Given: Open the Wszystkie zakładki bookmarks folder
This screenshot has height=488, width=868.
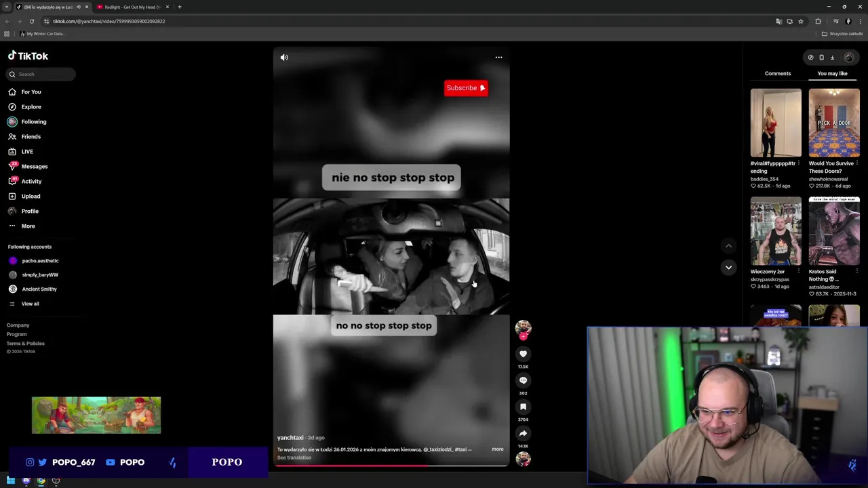Looking at the screenshot, I should 842,34.
